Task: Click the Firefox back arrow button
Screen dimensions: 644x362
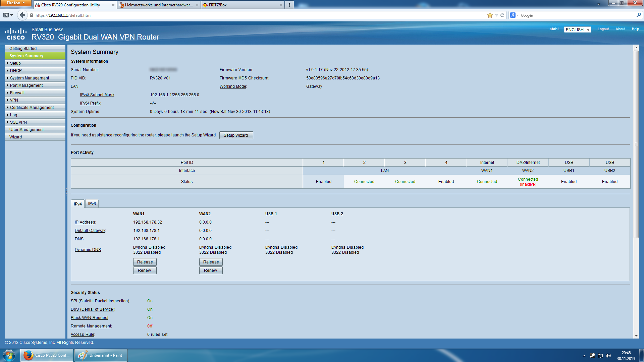Action: point(22,15)
